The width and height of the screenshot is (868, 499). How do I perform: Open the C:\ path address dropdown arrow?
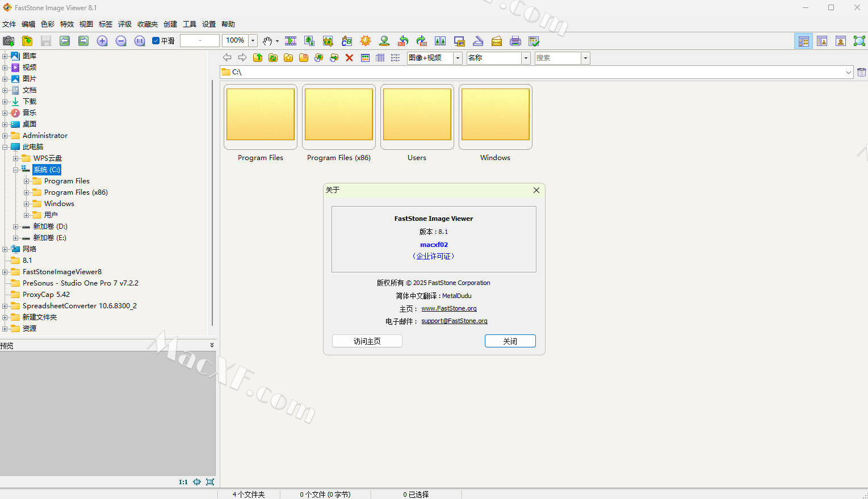pos(849,72)
